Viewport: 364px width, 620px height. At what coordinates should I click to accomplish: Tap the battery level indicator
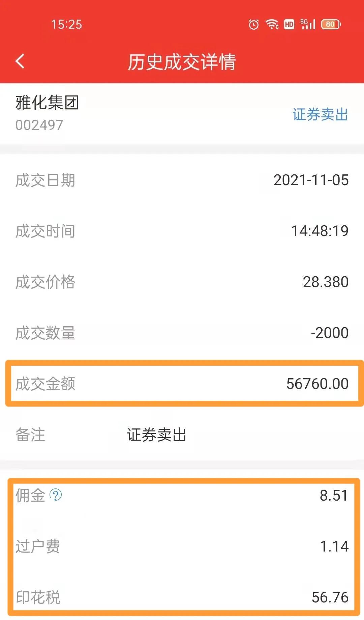point(331,24)
